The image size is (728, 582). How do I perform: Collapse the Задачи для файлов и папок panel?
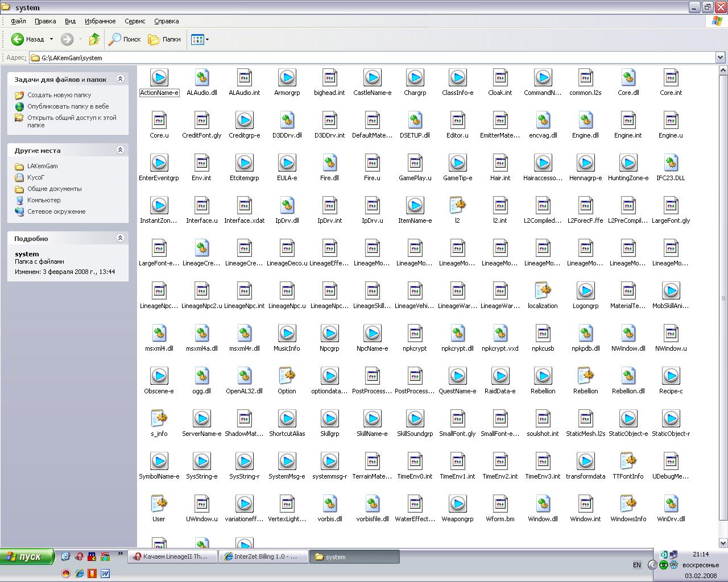click(x=120, y=79)
